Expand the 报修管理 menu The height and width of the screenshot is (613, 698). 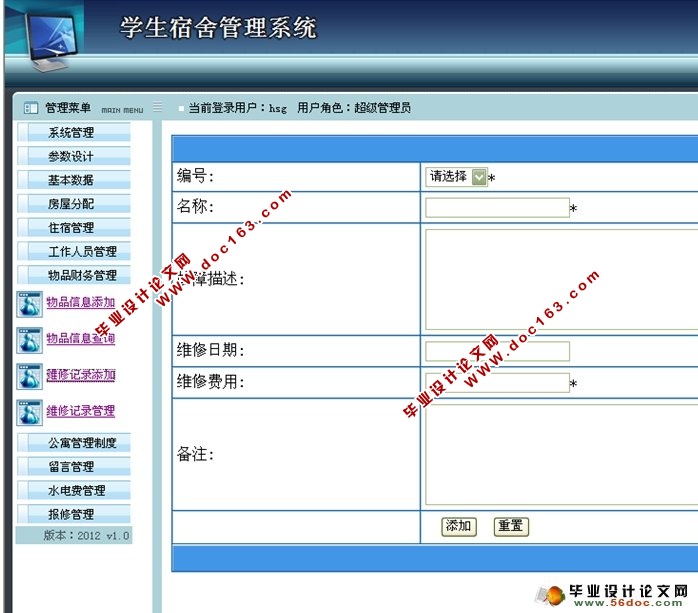[x=74, y=514]
